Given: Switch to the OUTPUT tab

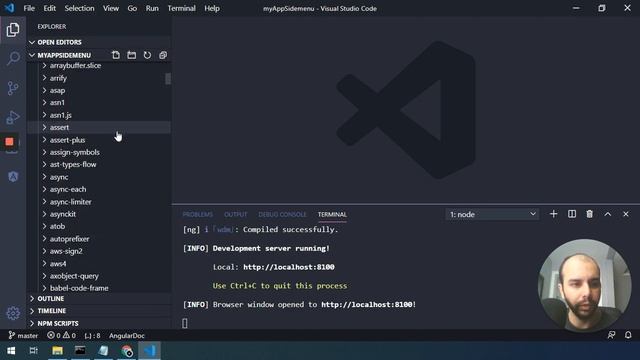Looking at the screenshot, I should (236, 214).
